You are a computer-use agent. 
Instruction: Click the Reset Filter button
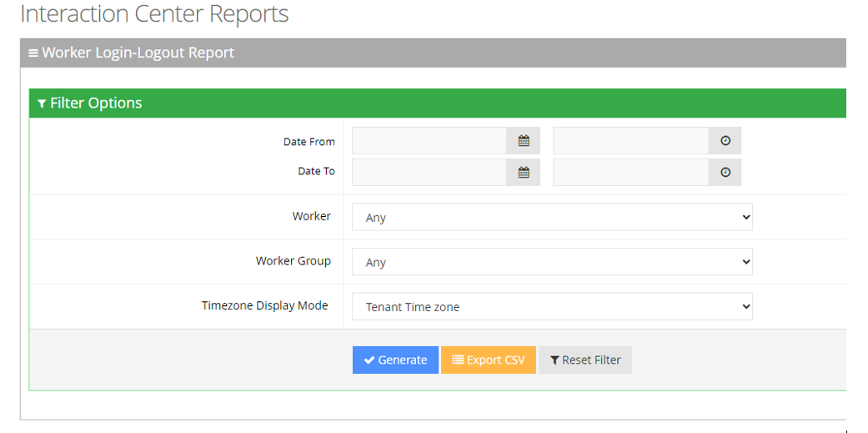tap(585, 360)
